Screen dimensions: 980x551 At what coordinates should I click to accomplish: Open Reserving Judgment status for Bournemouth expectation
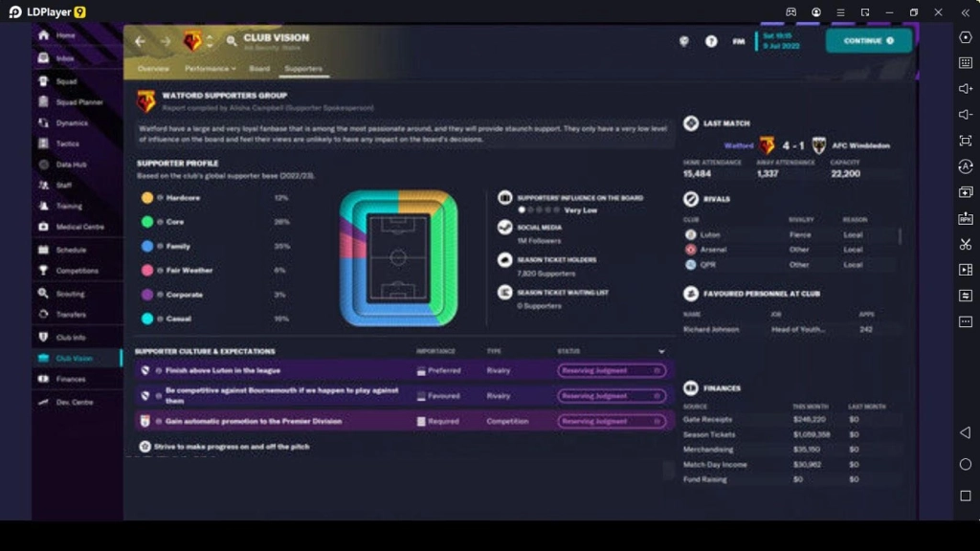[x=612, y=396]
